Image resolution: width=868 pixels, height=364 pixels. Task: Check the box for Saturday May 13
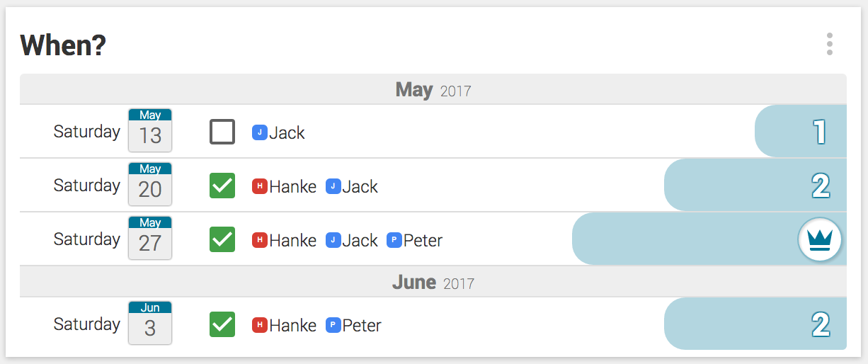pos(222,132)
